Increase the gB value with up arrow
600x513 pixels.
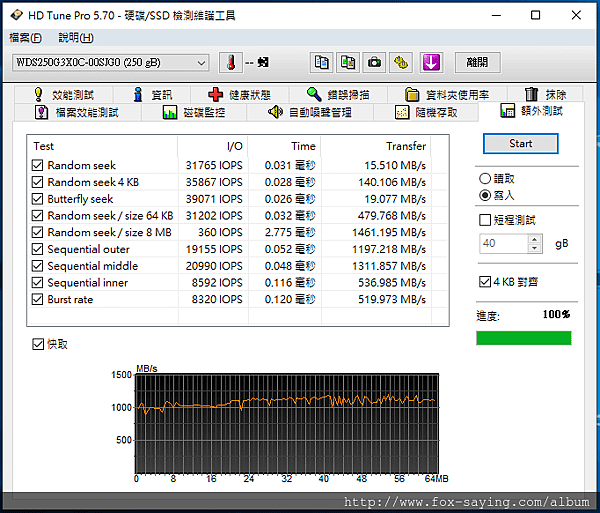(x=534, y=239)
